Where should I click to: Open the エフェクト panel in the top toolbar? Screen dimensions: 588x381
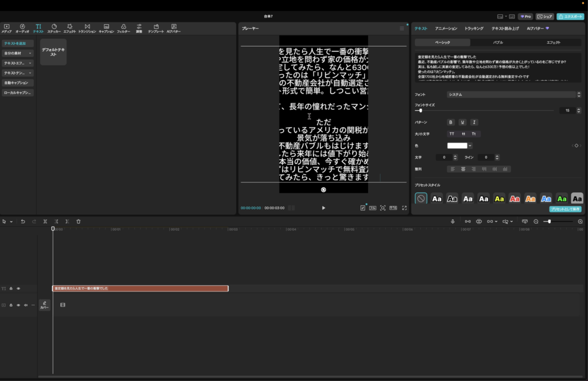(69, 28)
